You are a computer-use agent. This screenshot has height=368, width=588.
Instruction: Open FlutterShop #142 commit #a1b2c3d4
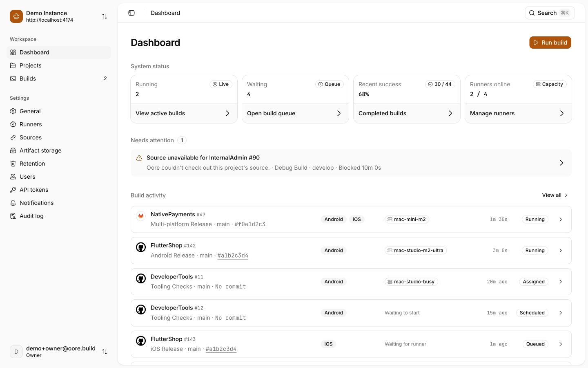pyautogui.click(x=233, y=256)
